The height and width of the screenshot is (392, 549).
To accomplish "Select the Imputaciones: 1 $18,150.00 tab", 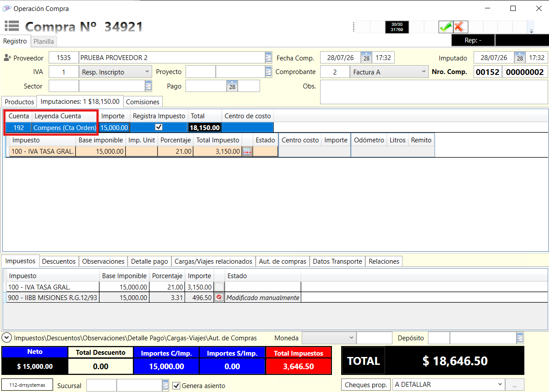I will (x=80, y=101).
